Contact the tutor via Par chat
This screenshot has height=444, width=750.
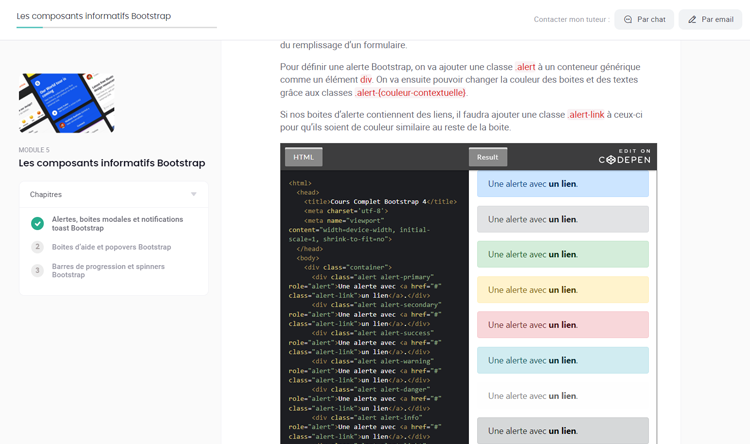click(x=643, y=19)
